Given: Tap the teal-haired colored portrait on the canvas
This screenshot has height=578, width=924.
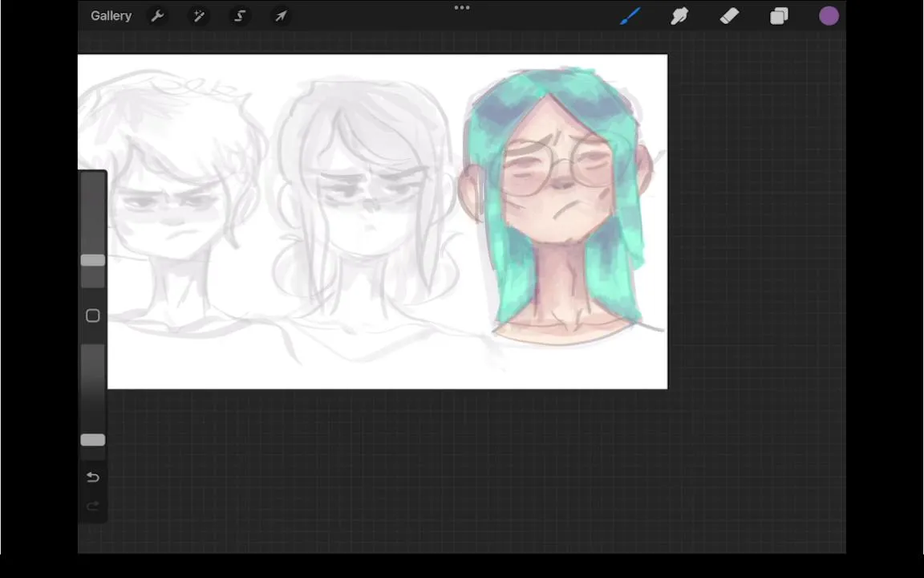Looking at the screenshot, I should coord(558,206).
